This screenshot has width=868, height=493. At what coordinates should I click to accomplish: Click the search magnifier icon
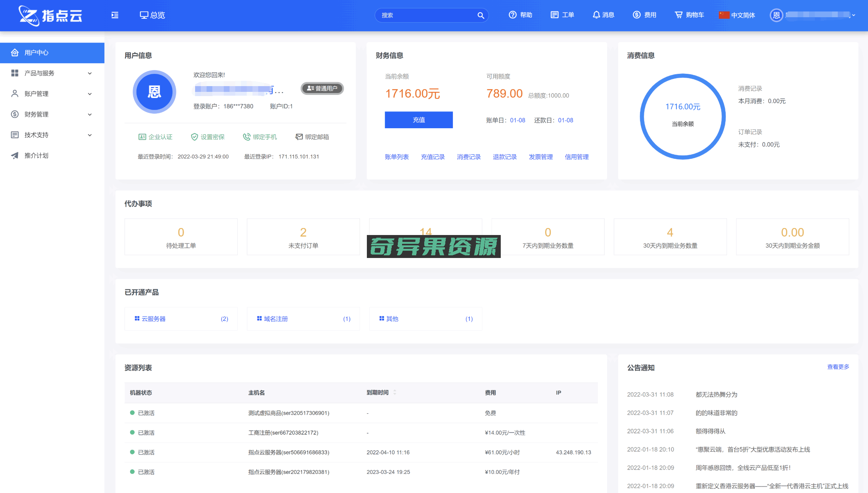click(481, 15)
